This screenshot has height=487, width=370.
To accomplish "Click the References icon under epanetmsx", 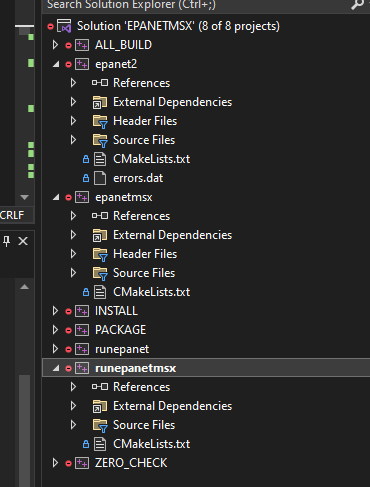I will coord(100,216).
